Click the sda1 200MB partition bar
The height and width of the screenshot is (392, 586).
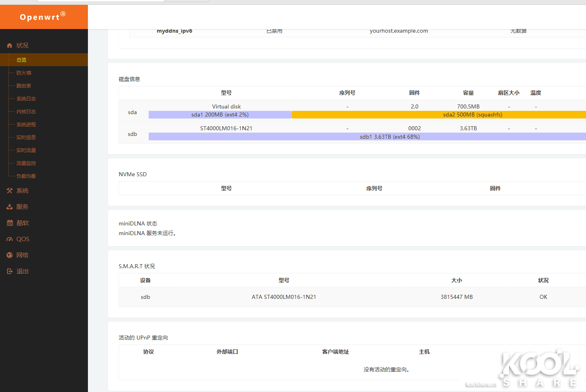coord(220,115)
